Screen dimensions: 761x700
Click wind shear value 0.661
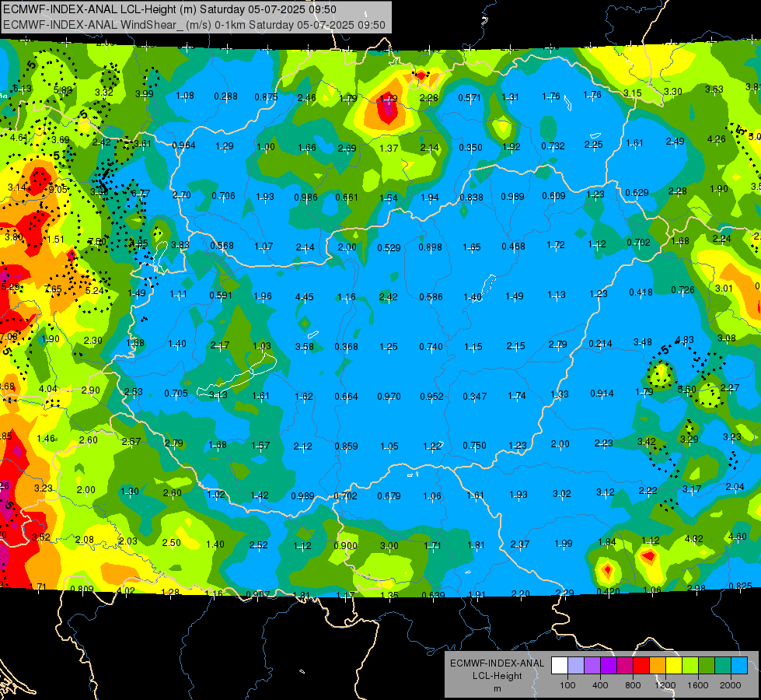[347, 198]
